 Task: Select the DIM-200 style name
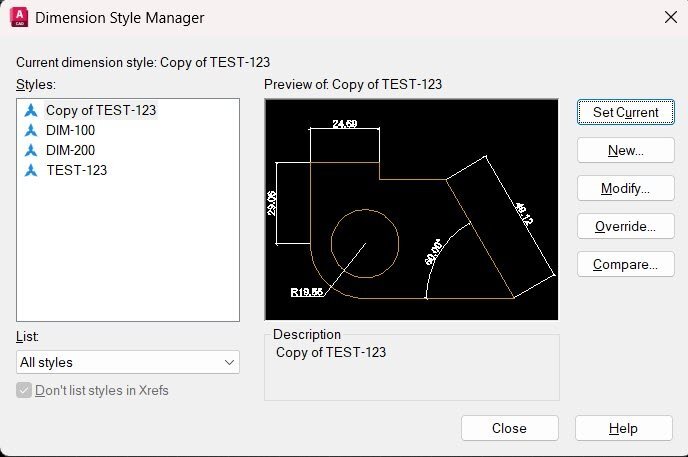71,150
